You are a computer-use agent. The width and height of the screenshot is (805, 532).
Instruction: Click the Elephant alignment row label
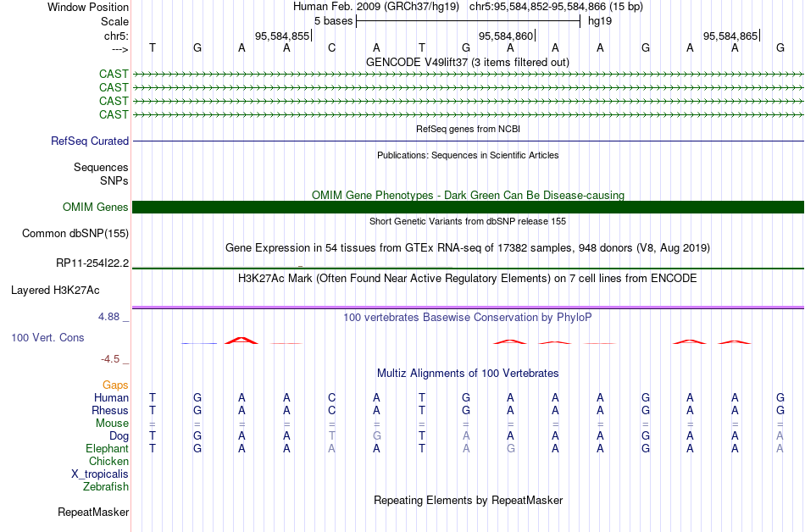[x=107, y=449]
